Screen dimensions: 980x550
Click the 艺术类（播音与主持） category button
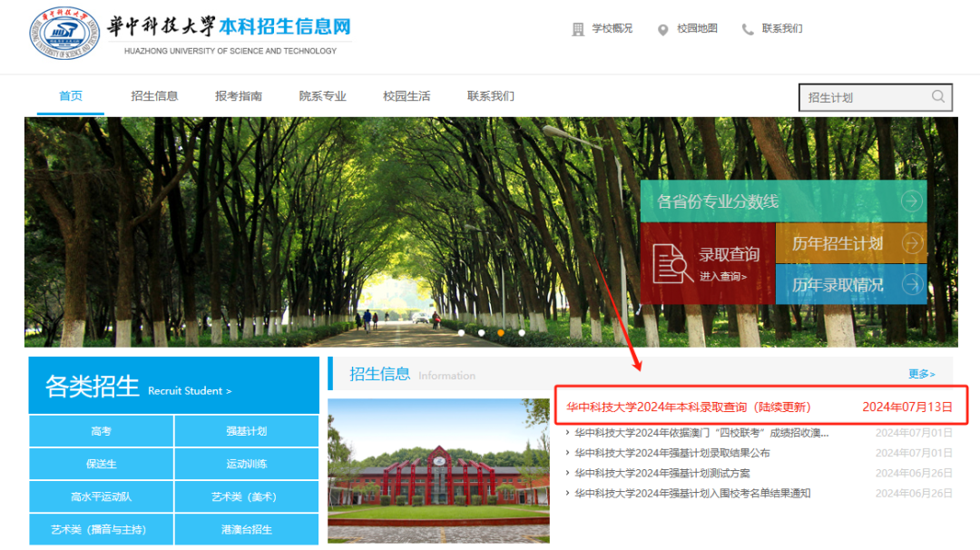coord(102,530)
